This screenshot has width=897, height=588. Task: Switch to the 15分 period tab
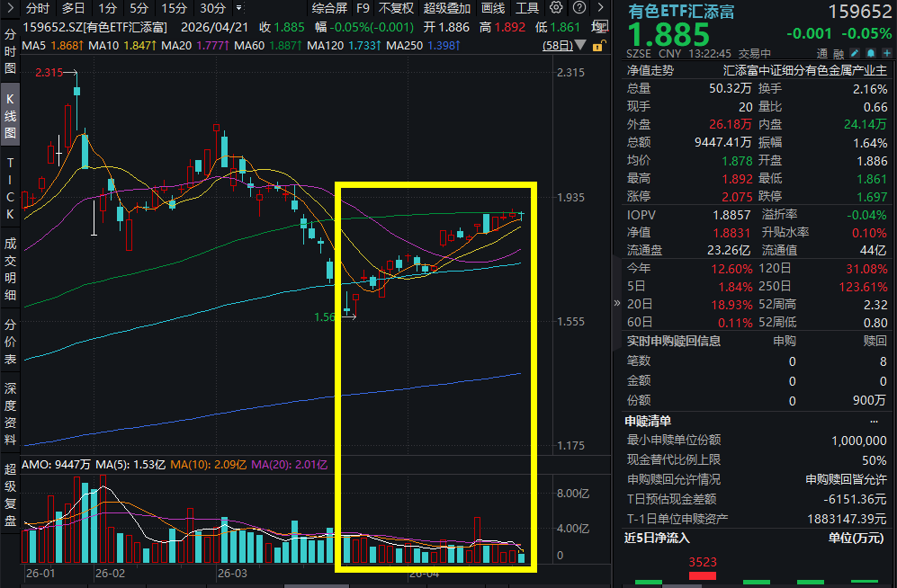point(175,8)
